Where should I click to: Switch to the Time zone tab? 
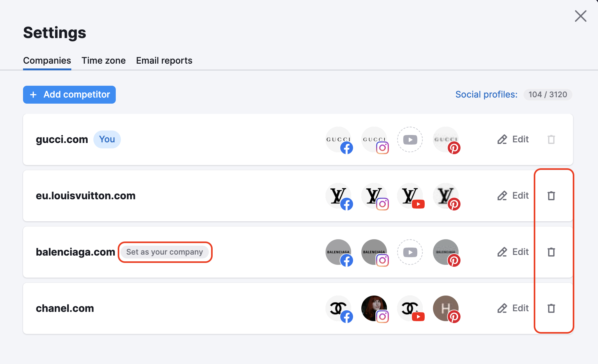pos(103,60)
